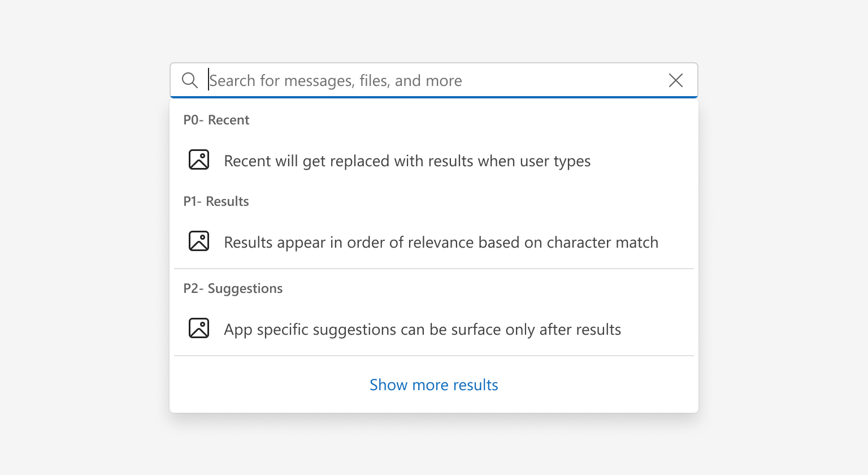
Task: Click the image icon in the Recent row
Action: [199, 160]
